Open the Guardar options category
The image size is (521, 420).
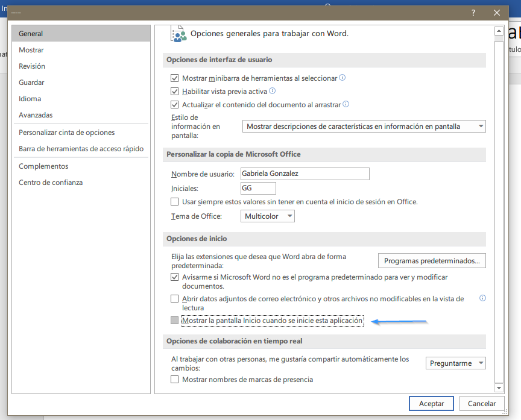coord(81,83)
